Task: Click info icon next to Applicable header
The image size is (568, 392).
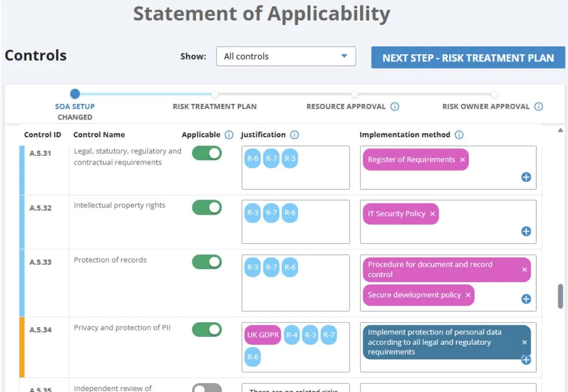Action: tap(229, 135)
